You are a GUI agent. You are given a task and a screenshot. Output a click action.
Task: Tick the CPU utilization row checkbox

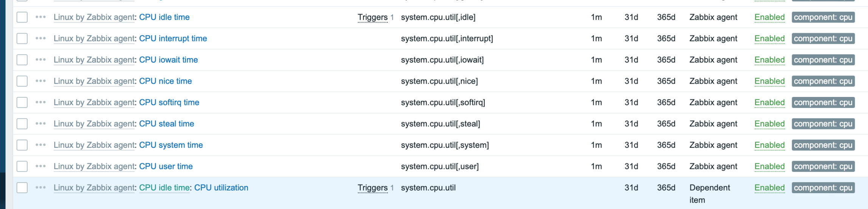coord(22,187)
